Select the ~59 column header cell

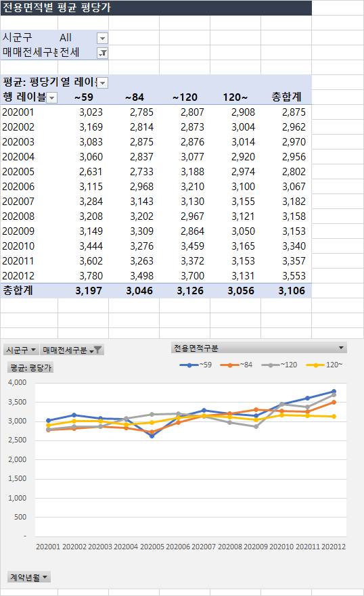[x=83, y=97]
